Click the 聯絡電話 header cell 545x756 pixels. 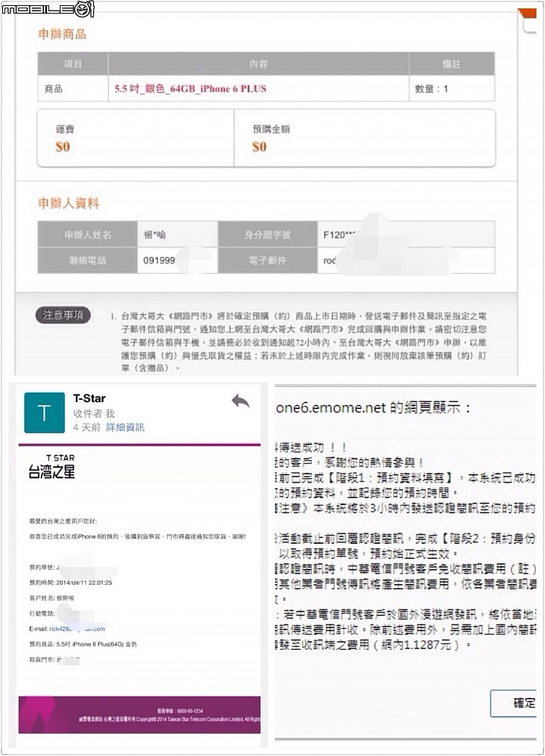[x=88, y=261]
